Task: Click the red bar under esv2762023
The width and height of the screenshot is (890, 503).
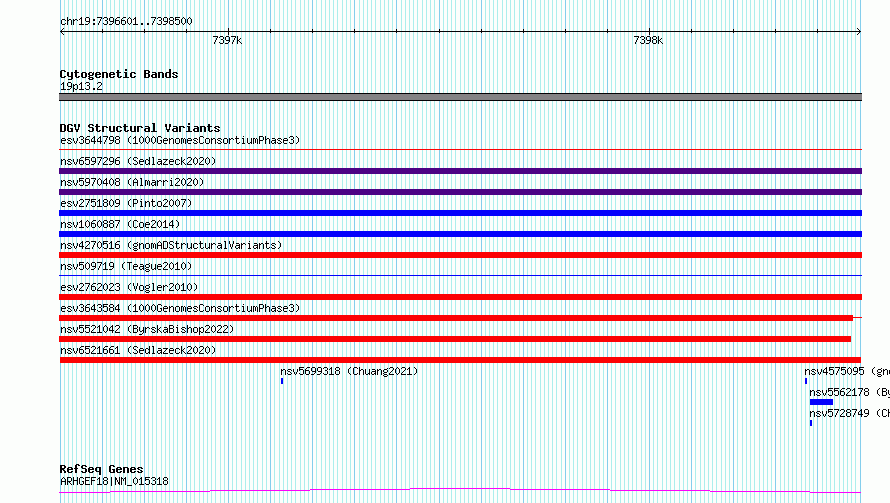Action: coord(460,297)
